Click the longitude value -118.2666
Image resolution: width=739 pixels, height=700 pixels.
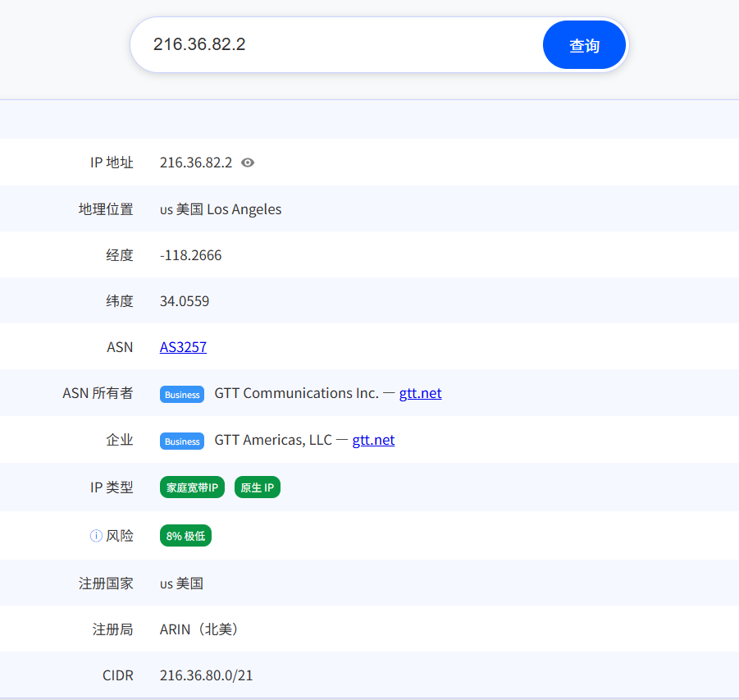(x=190, y=255)
